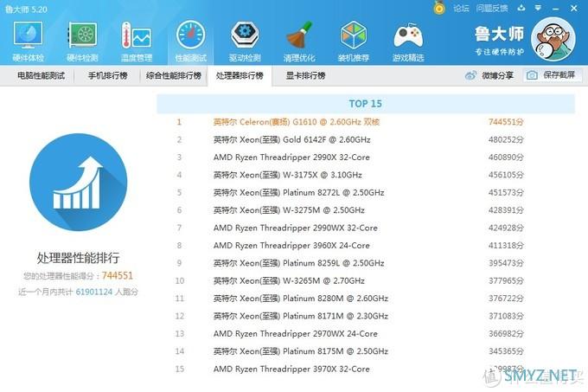Click the 保存截屏 button

(x=553, y=75)
